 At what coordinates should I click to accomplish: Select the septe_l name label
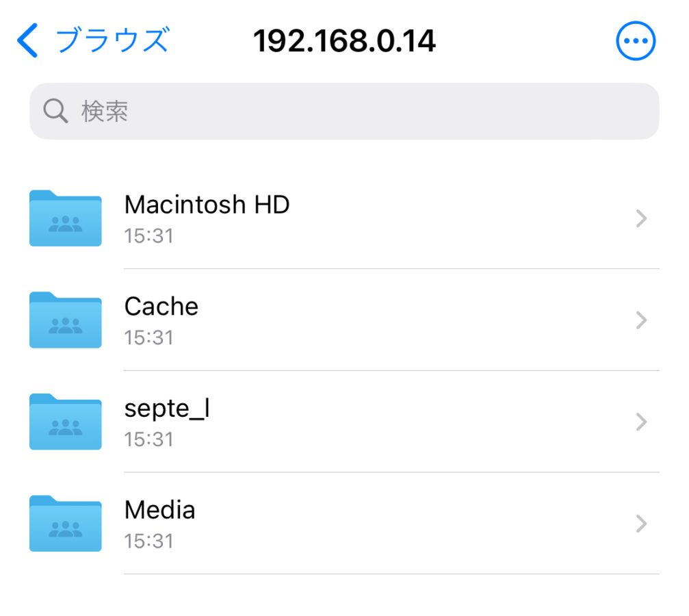pyautogui.click(x=167, y=408)
